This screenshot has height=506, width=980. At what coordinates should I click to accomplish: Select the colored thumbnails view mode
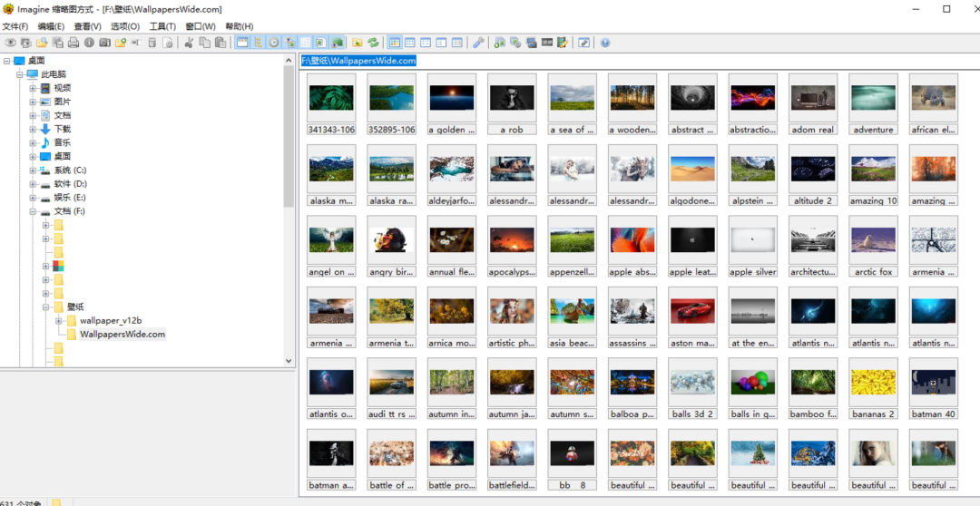point(395,43)
